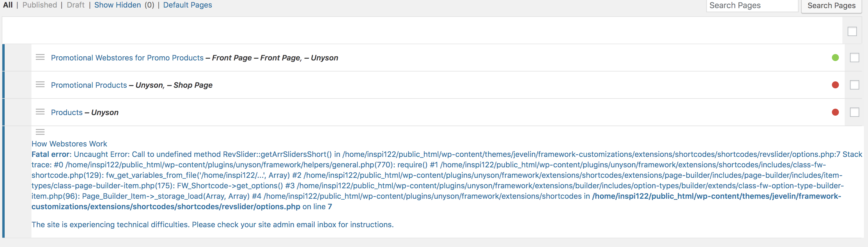Grab drag handle for Promotional Webstores row

pos(40,57)
